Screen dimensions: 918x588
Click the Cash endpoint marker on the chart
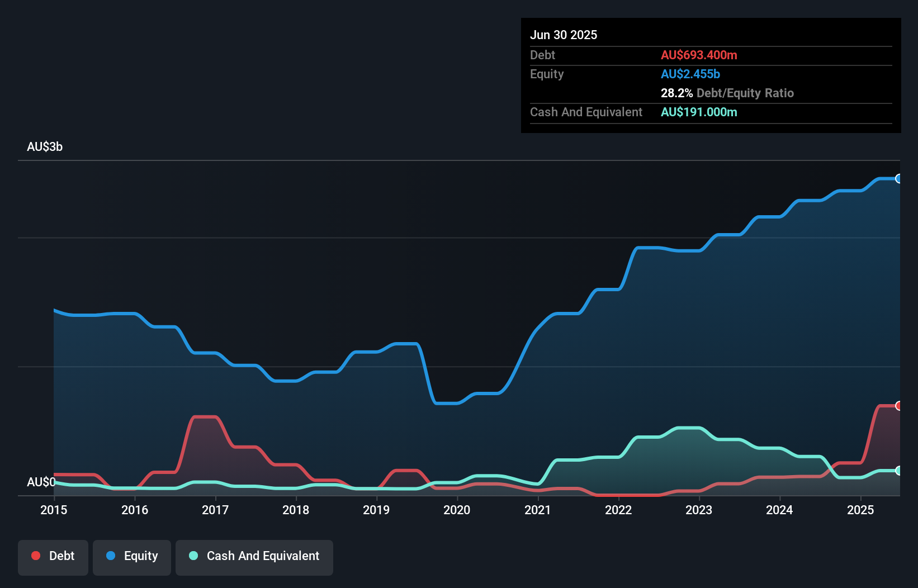click(x=899, y=471)
